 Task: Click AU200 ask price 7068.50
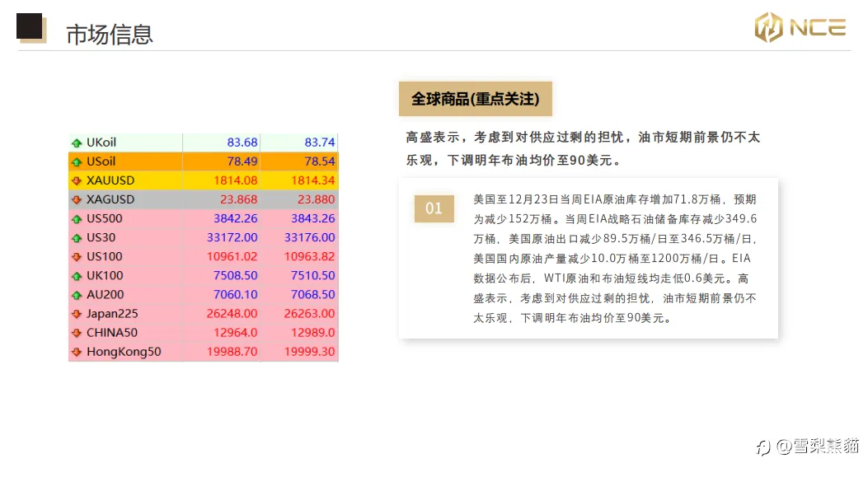point(312,294)
